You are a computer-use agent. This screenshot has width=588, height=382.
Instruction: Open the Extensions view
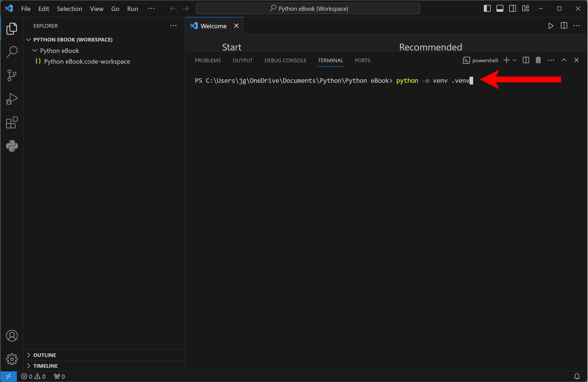tap(12, 122)
